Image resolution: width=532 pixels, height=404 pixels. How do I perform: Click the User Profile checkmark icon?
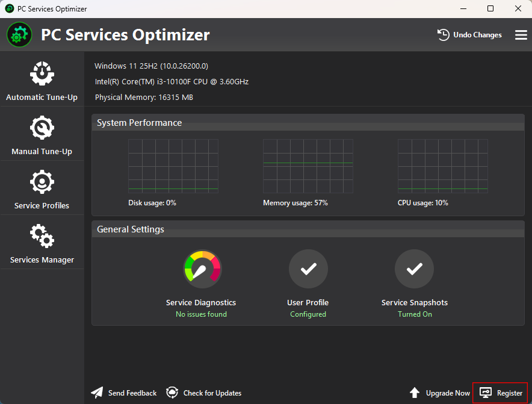(x=308, y=269)
